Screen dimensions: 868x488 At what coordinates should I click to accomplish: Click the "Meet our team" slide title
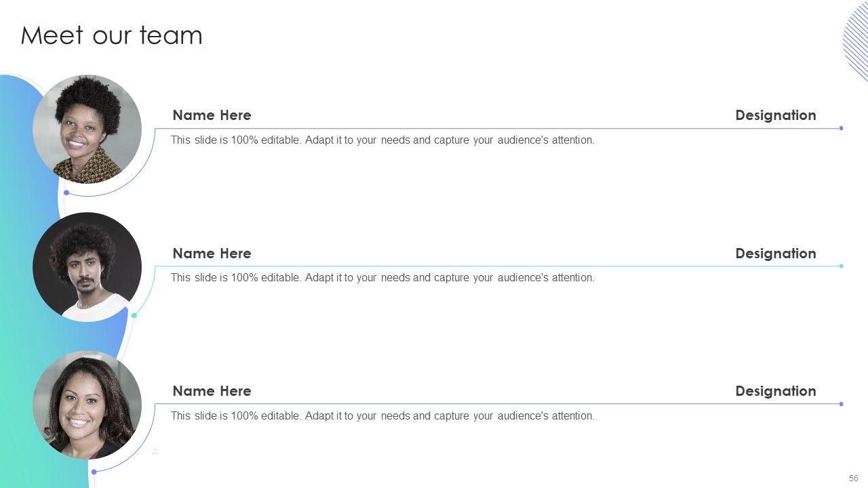tap(111, 35)
